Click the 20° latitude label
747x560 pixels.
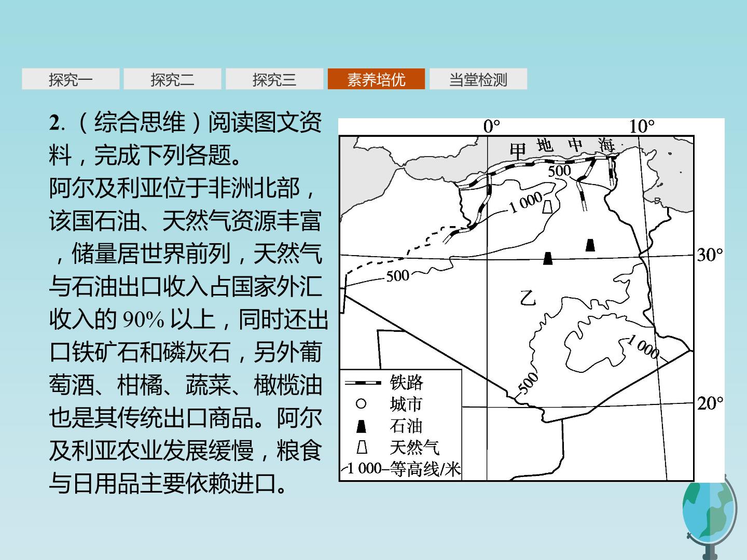point(710,403)
